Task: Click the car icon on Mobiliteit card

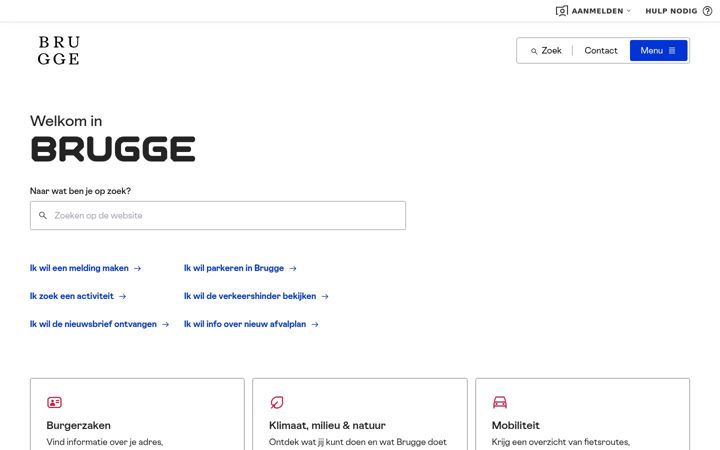Action: [x=500, y=402]
